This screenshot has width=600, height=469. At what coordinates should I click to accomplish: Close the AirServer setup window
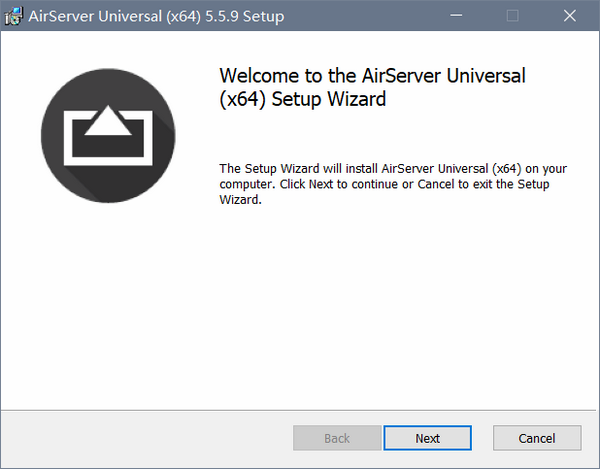[569, 16]
